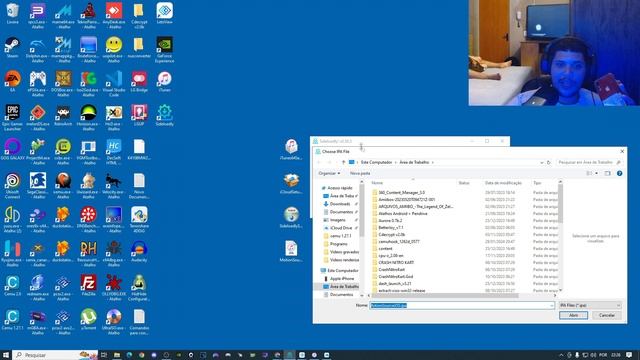Click the Windows taskbar search box
Image resolution: width=640 pixels, height=360 pixels.
pyautogui.click(x=56, y=355)
